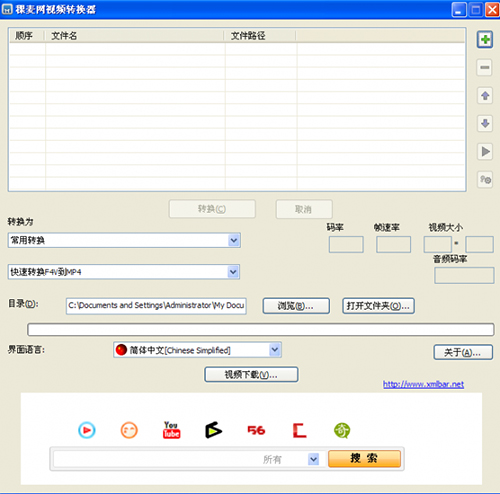The width and height of the screenshot is (500, 494).
Task: Click the video width input box
Action: [438, 245]
